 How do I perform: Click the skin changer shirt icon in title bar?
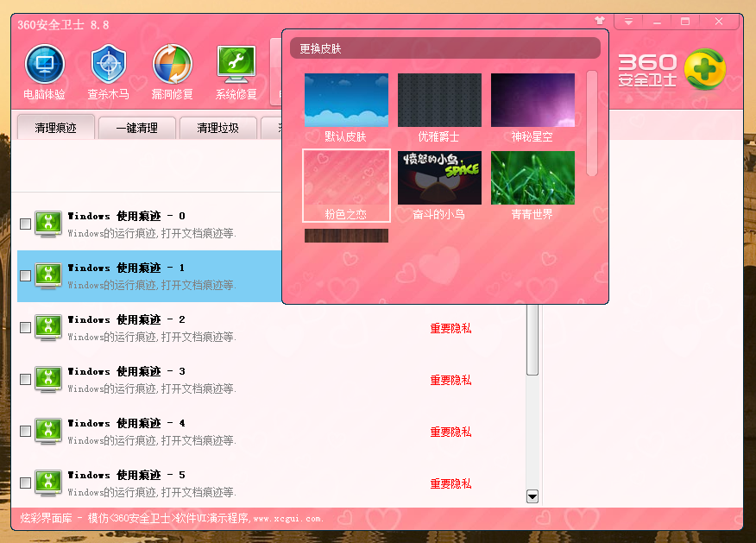[x=599, y=21]
